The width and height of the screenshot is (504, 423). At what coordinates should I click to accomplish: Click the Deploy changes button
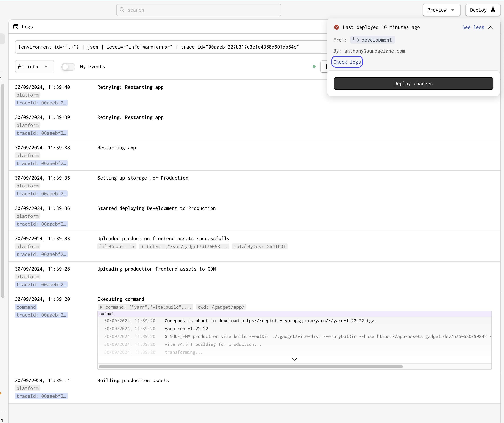tap(413, 83)
